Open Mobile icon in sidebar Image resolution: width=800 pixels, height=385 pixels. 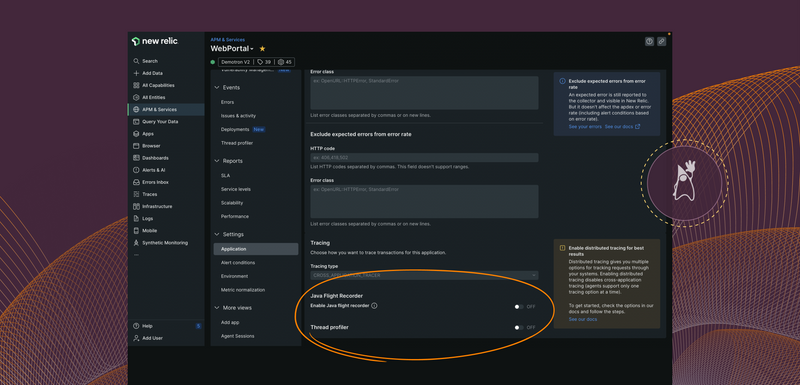click(x=136, y=230)
